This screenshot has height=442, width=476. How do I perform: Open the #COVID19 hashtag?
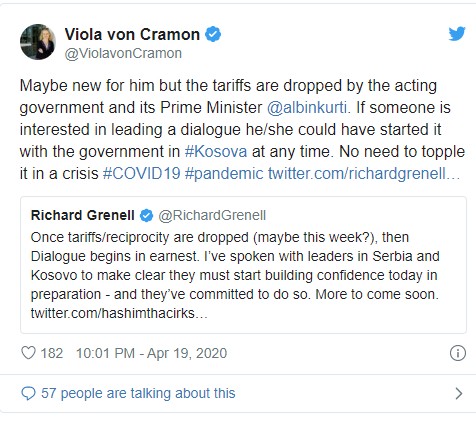click(142, 174)
